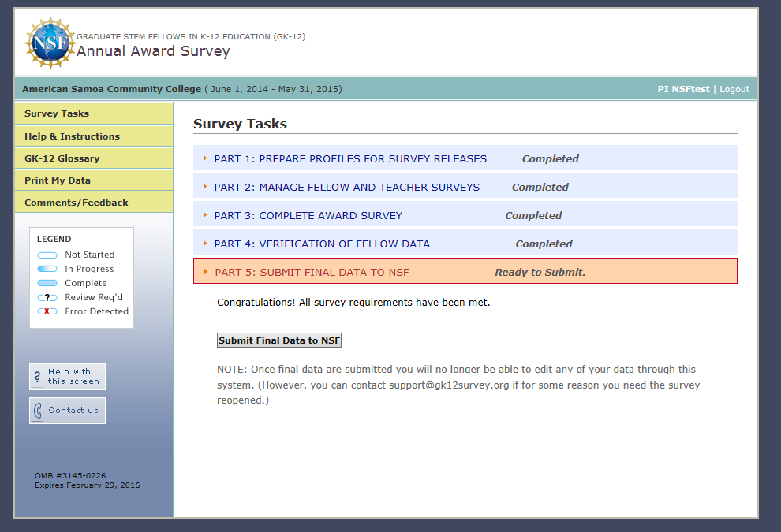The image size is (781, 532).
Task: Click the Error Detected legend icon
Action: tap(47, 311)
